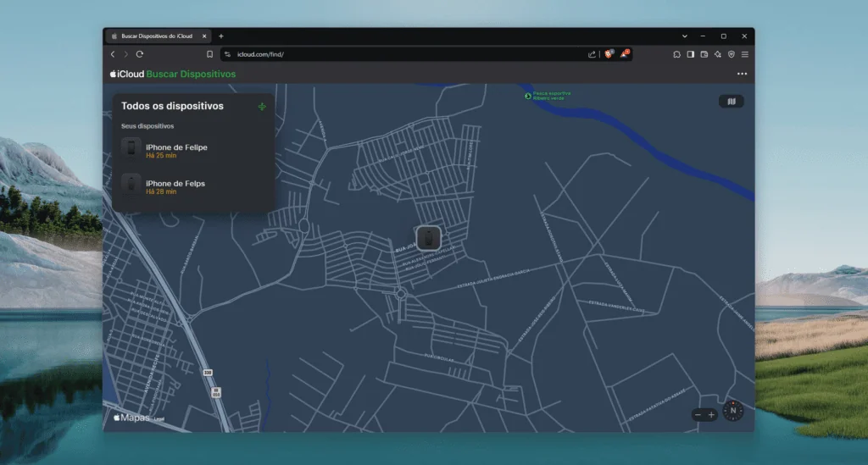Click the Legal link beside Mapas logo
Screen dimensions: 868x465
pyautogui.click(x=159, y=419)
